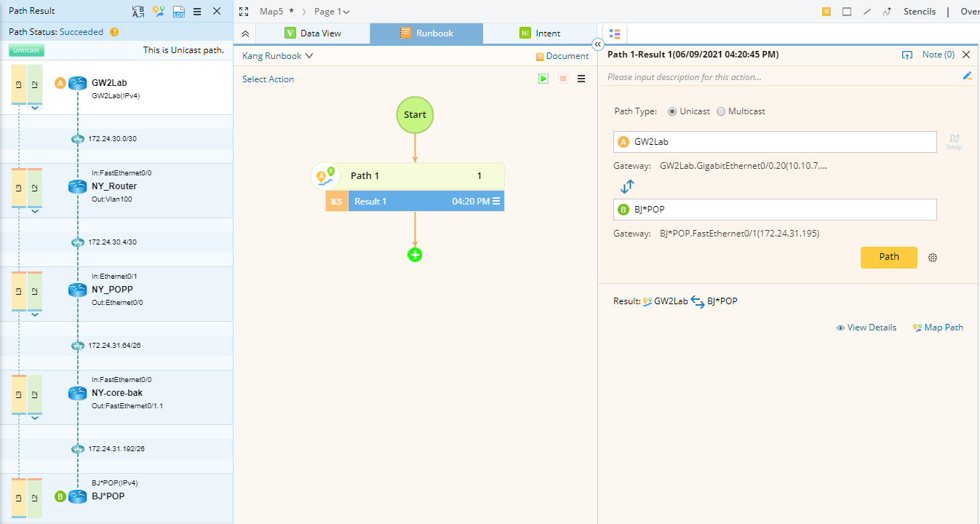Open the Kang Runbook dropdown
The height and width of the screenshot is (524, 980).
[277, 55]
